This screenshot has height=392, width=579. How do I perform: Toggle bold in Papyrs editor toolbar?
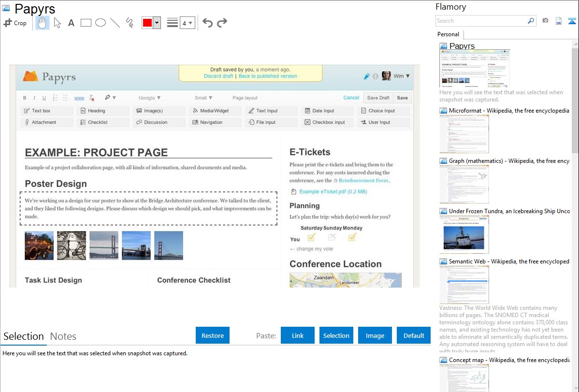25,98
